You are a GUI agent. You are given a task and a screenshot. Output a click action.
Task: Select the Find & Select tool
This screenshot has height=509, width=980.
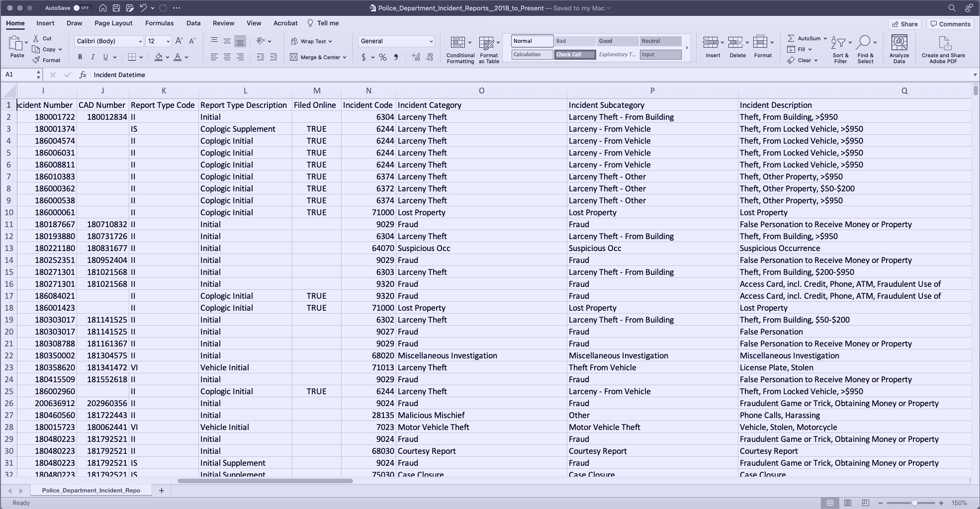click(x=866, y=49)
